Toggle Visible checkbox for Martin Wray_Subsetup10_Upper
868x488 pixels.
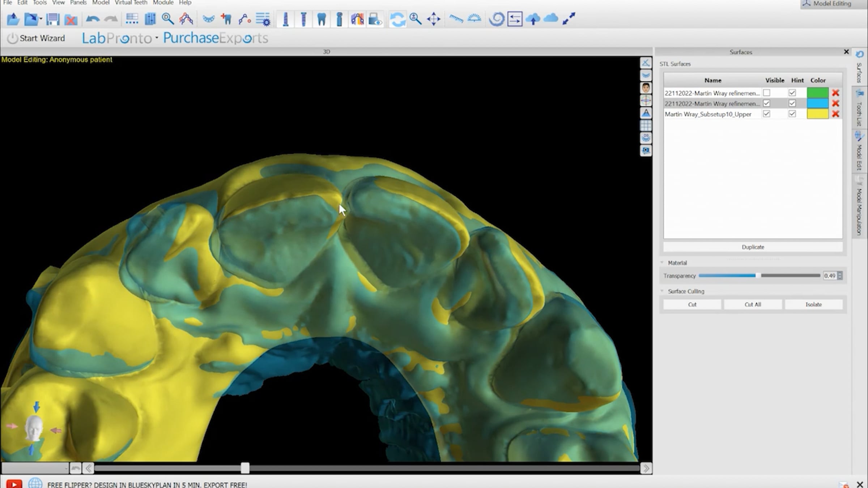click(x=766, y=114)
